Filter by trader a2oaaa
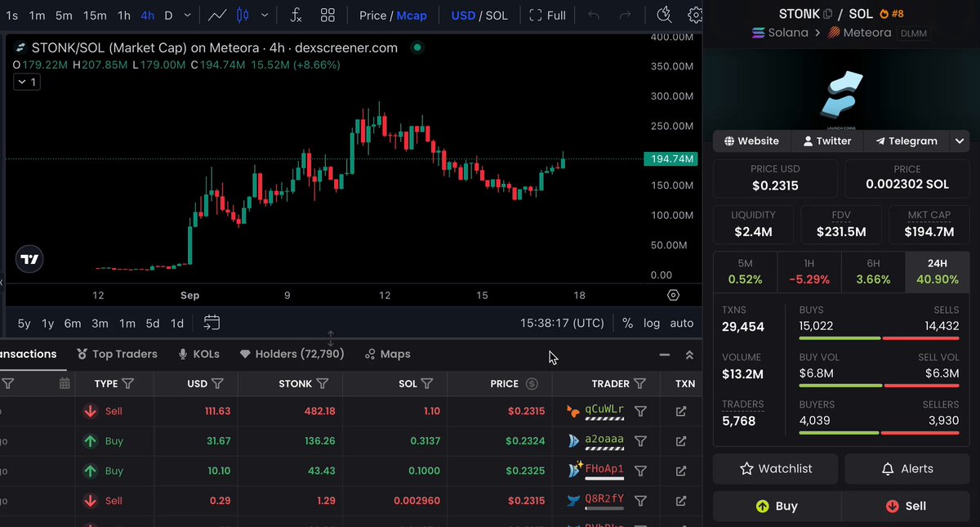 pyautogui.click(x=640, y=441)
